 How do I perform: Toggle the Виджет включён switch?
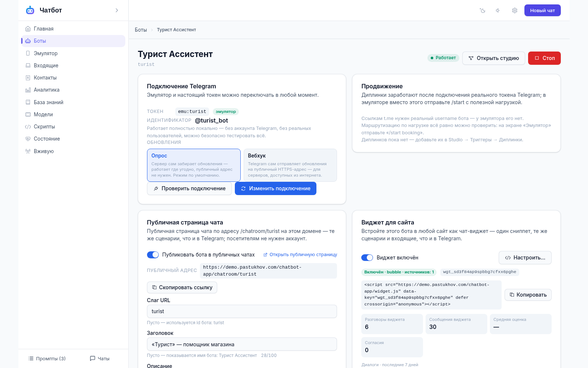tap(367, 258)
